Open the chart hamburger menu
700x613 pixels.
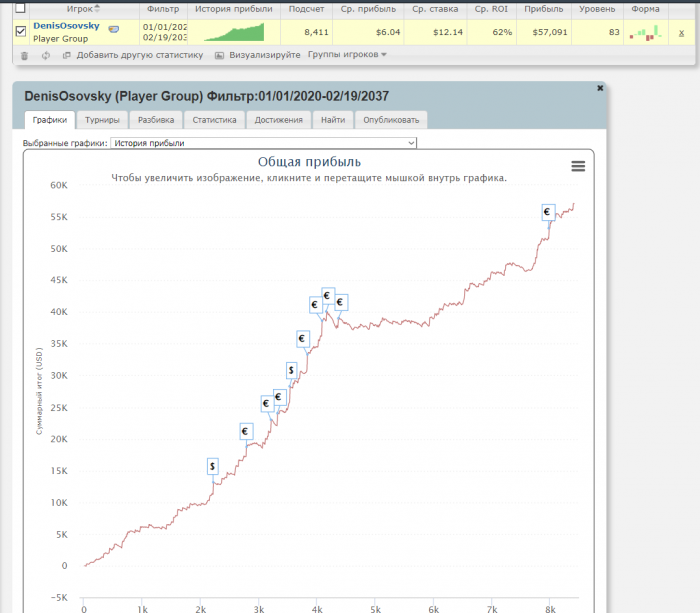tap(578, 166)
